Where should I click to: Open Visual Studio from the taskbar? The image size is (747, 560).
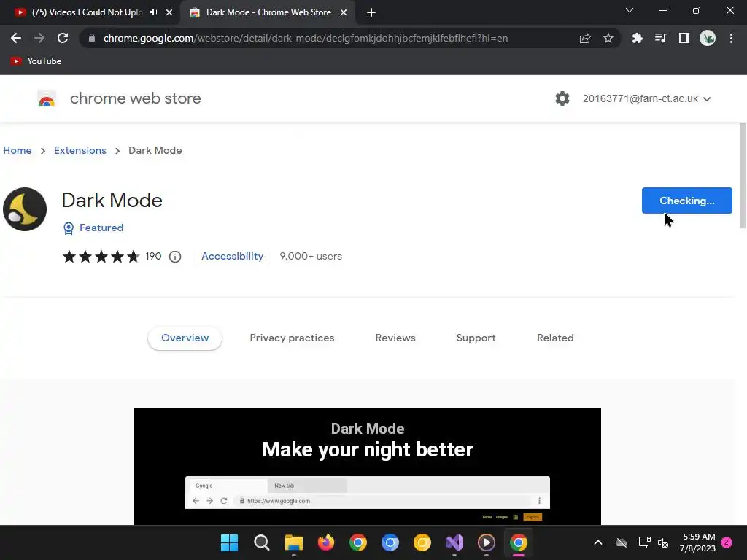tap(454, 542)
